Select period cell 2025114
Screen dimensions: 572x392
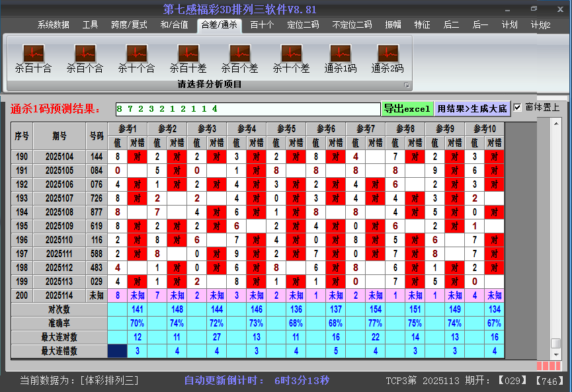tap(60, 295)
